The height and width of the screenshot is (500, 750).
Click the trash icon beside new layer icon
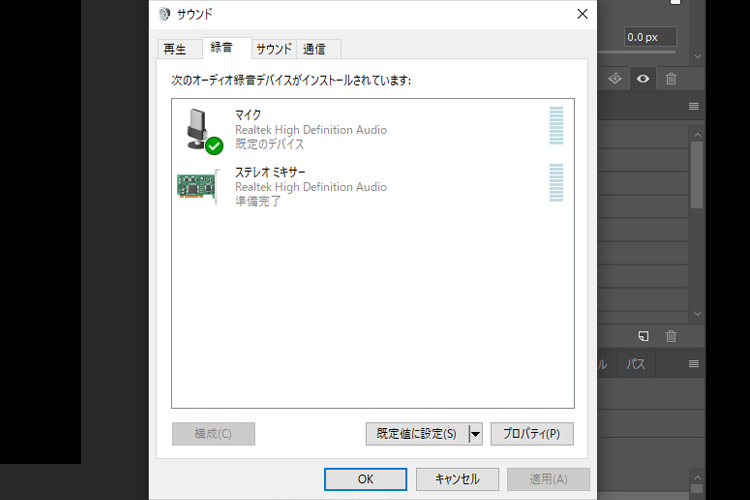coord(671,336)
